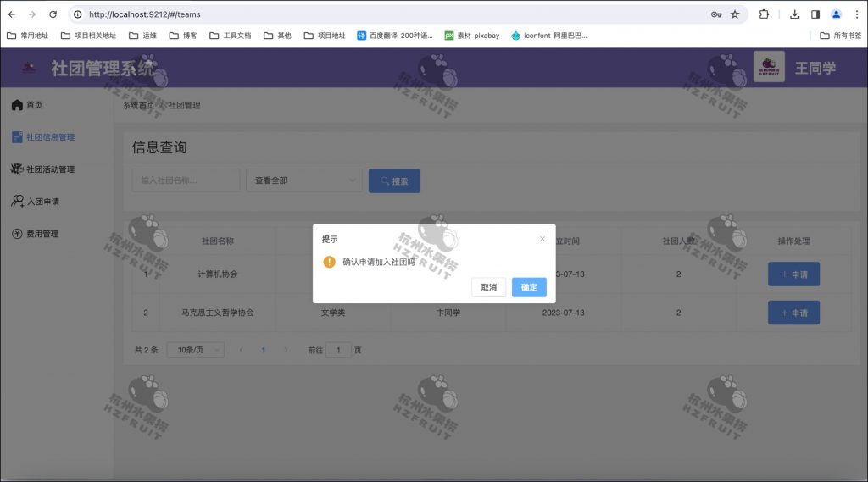Open 项目地址 bookmark folder
The width and height of the screenshot is (868, 482).
[325, 36]
